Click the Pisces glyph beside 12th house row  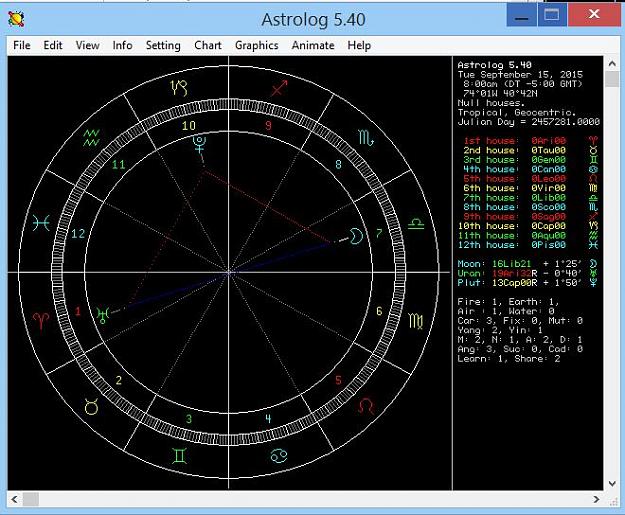(593, 245)
